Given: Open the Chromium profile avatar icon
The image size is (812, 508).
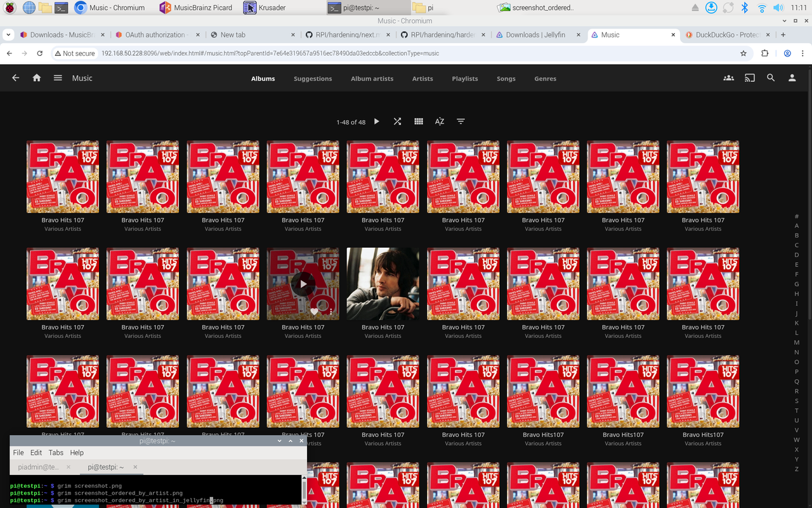Looking at the screenshot, I should [787, 53].
